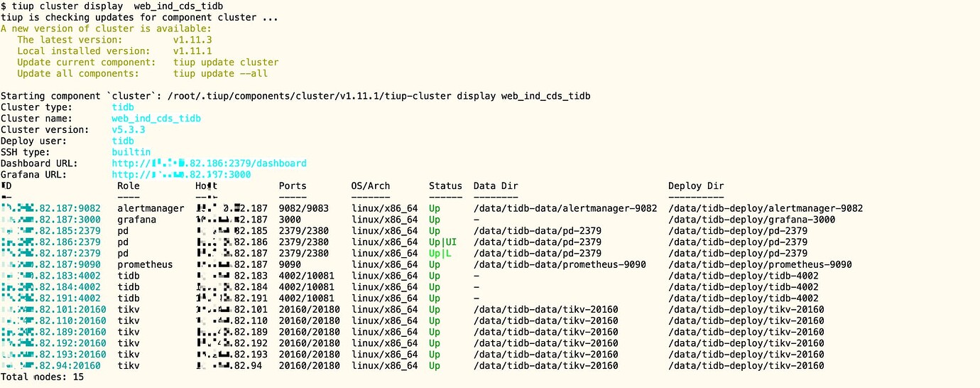Open the Dashboard URL link ending 2379/dashboard
This screenshot has width=980, height=388.
click(x=209, y=163)
